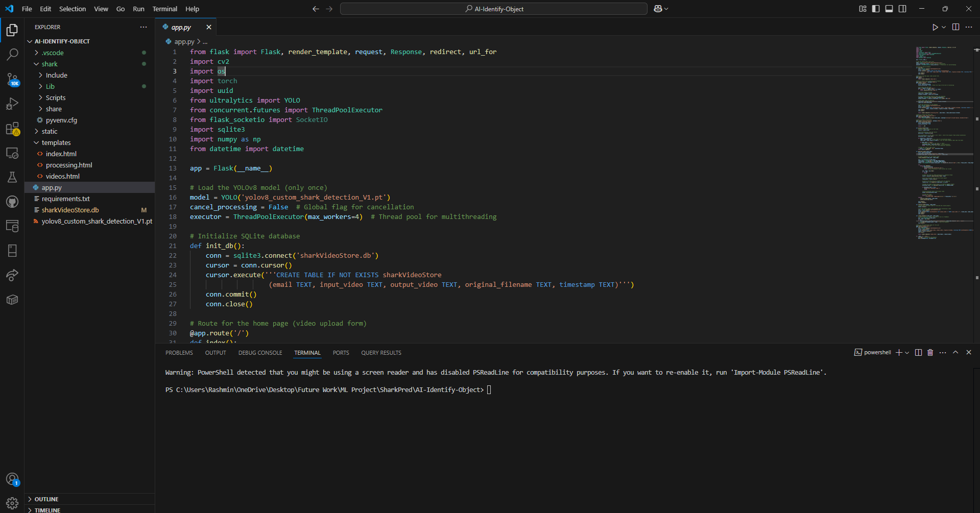Open Source Control with the 10K badge
Screen dimensions: 980x513
point(12,79)
